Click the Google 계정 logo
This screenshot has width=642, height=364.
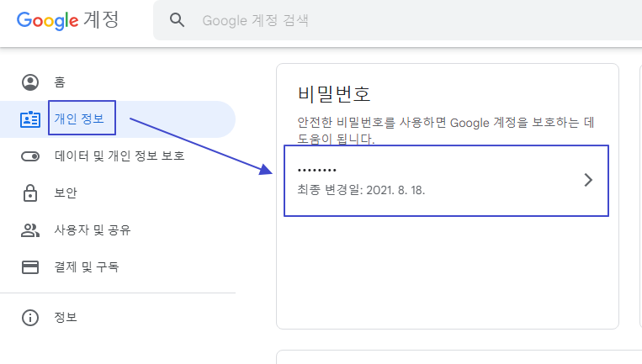click(x=67, y=20)
